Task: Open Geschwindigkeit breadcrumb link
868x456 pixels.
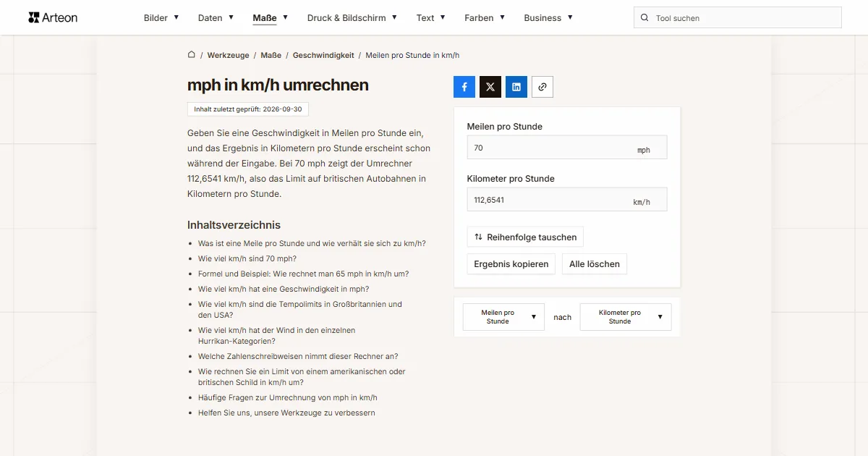Action: point(323,55)
